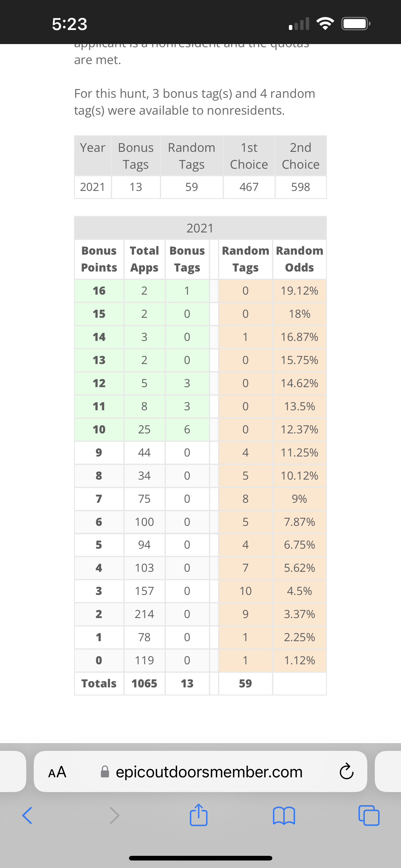
Task: Open the AA reader options
Action: [x=57, y=772]
